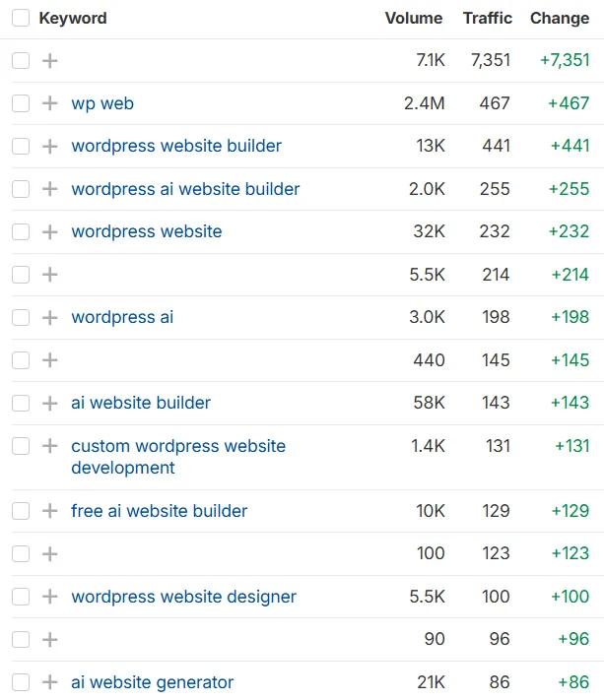The width and height of the screenshot is (604, 700).
Task: Click the ai website builder keyword link
Action: pos(141,403)
